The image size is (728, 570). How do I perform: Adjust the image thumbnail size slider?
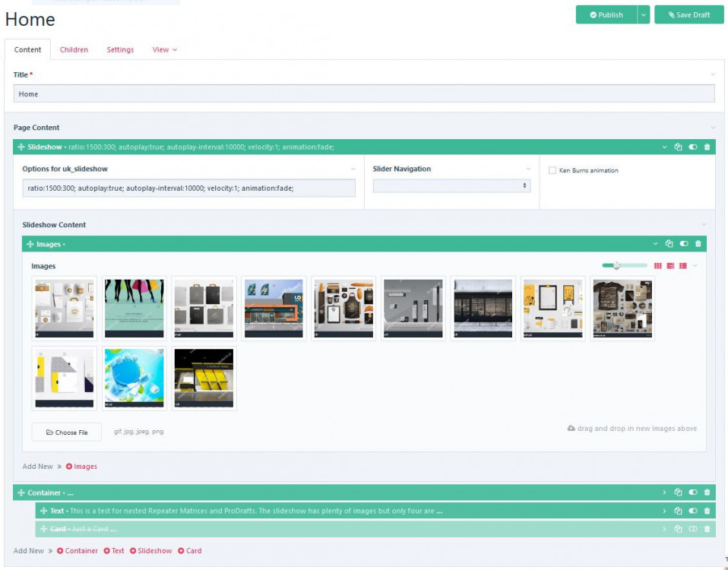click(x=616, y=266)
